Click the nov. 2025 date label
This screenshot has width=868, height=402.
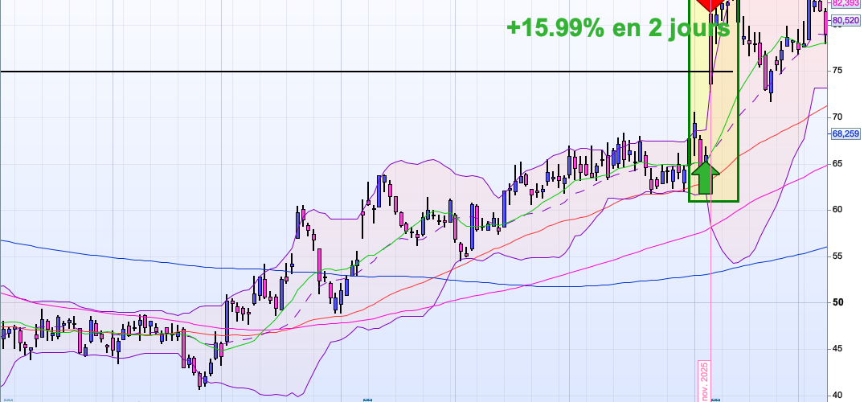coord(705,380)
